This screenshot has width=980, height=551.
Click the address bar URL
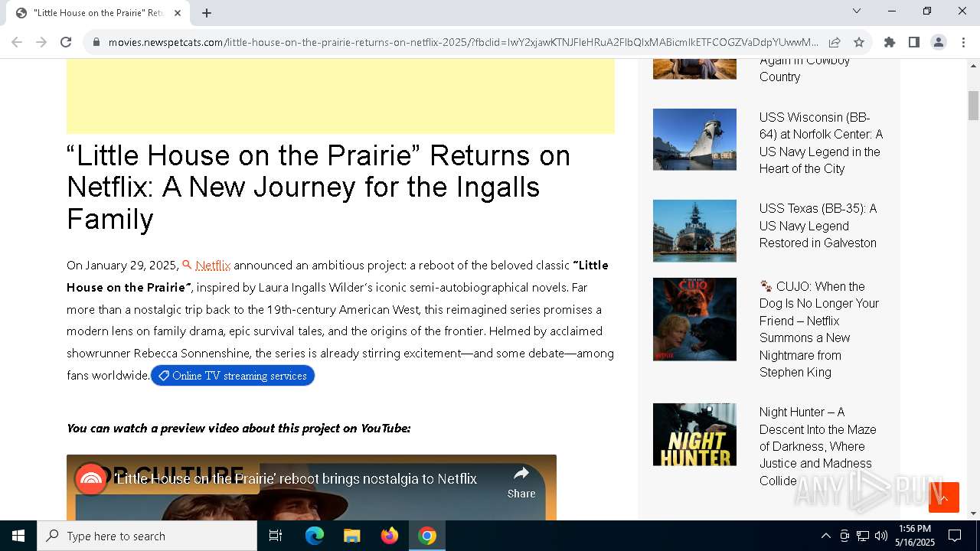point(463,42)
